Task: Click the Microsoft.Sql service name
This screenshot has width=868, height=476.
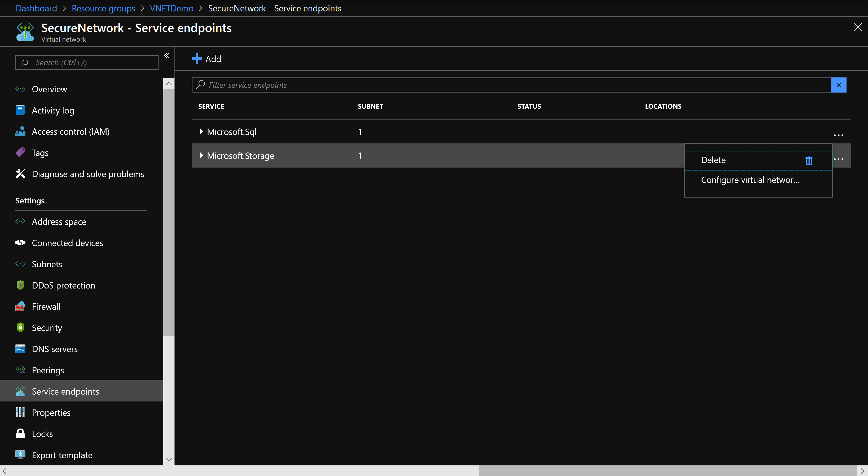Action: (x=231, y=132)
